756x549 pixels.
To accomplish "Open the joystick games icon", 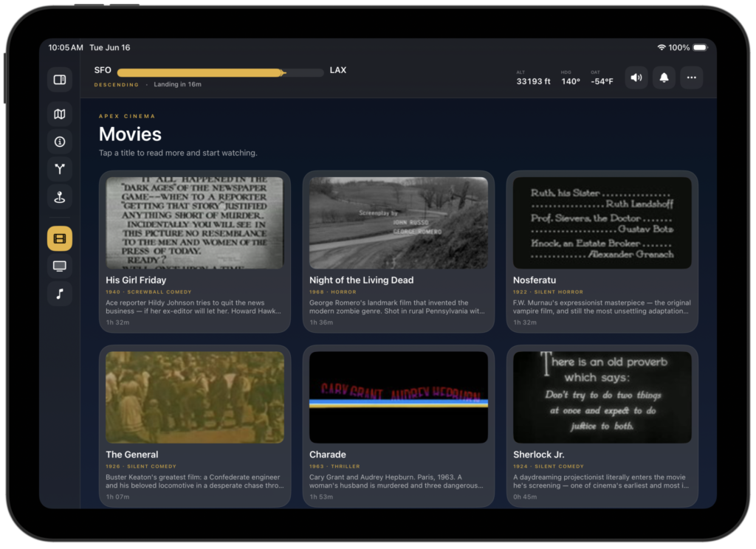I will click(x=60, y=197).
